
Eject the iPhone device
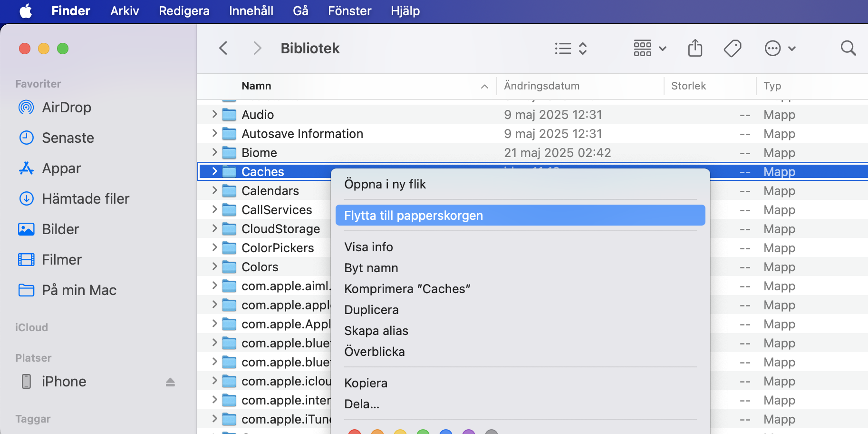170,382
